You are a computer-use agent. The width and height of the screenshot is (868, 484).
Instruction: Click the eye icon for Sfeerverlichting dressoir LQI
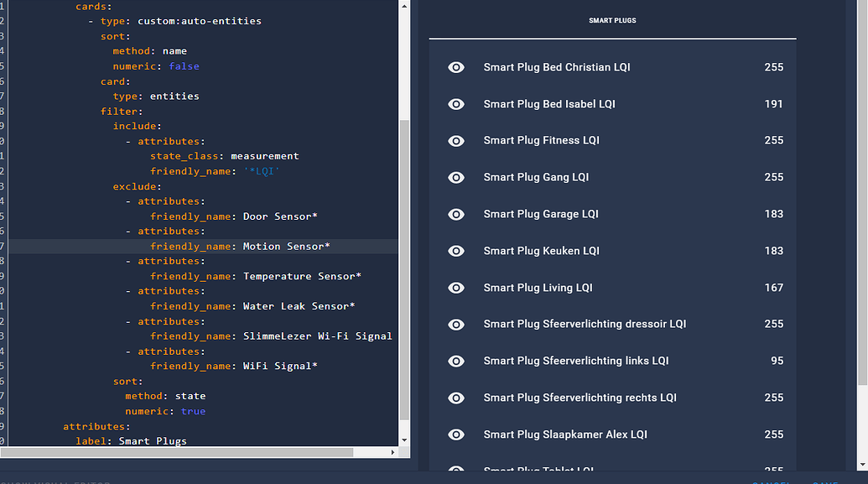click(456, 325)
